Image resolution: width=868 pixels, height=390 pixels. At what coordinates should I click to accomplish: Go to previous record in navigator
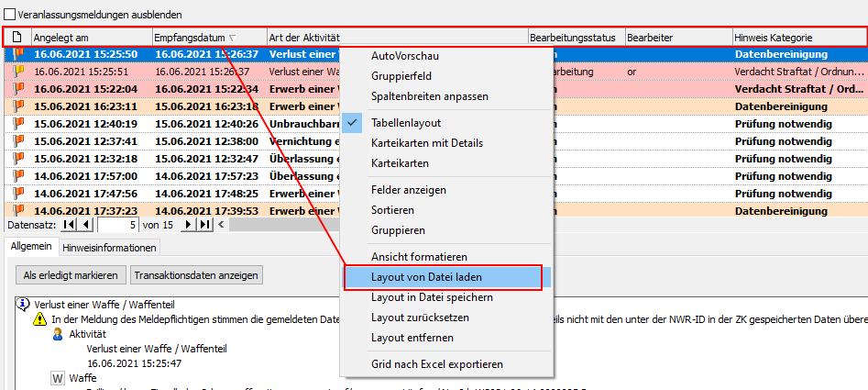85,225
